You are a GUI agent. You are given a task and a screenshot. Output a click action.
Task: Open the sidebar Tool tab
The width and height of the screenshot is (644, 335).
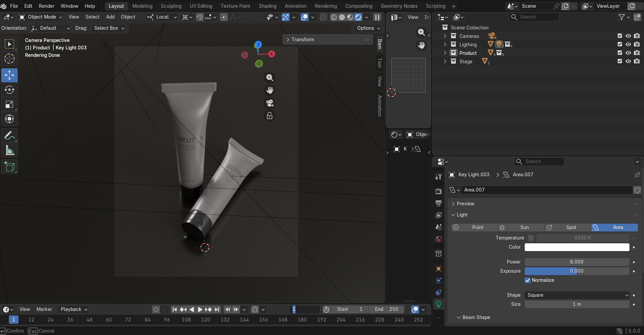point(380,63)
